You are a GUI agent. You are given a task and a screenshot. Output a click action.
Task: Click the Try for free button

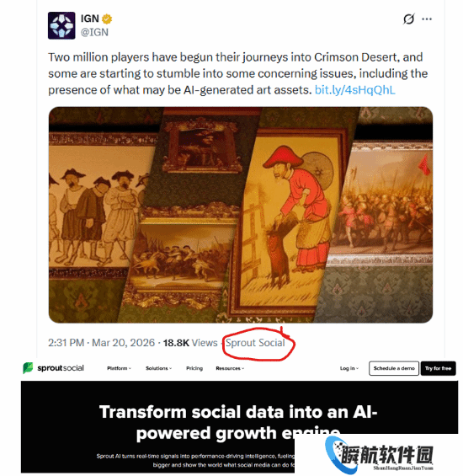[438, 368]
